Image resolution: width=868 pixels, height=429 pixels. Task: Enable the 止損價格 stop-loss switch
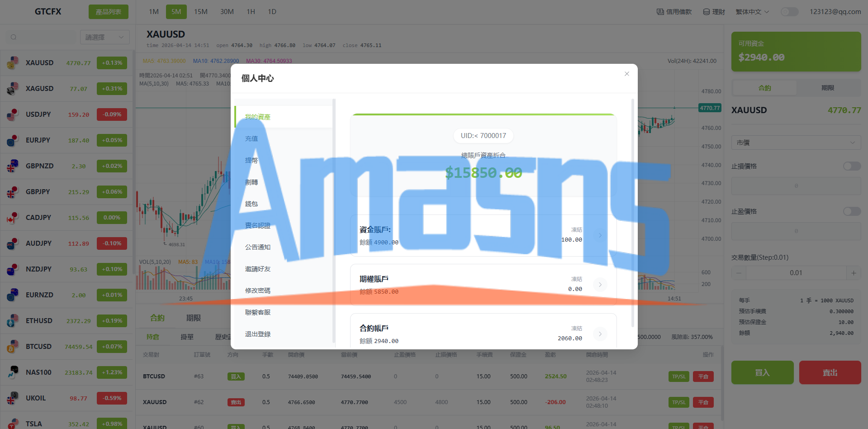pos(852,166)
